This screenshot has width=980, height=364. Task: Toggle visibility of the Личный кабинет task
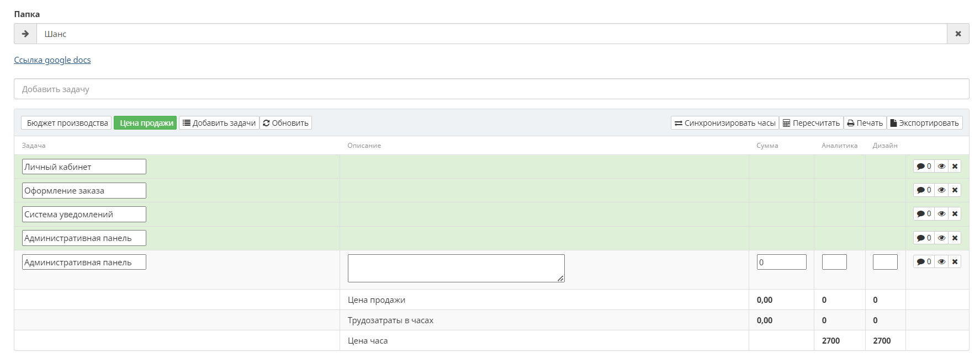pyautogui.click(x=942, y=166)
